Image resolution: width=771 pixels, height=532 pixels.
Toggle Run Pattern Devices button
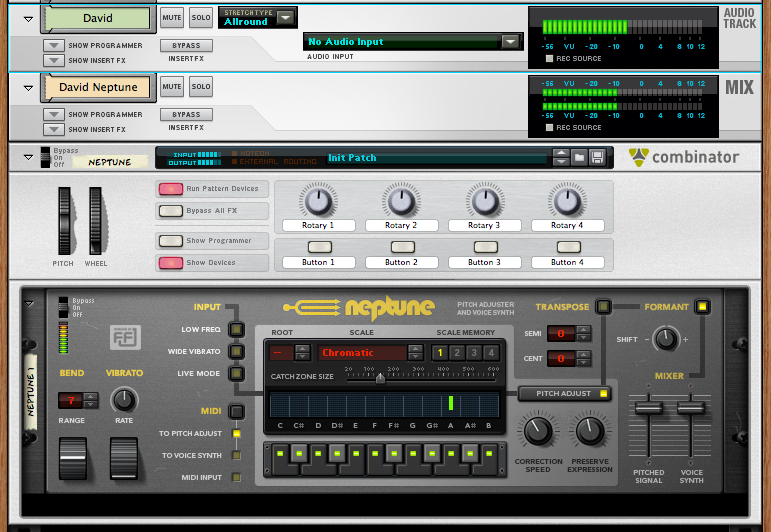tap(171, 189)
